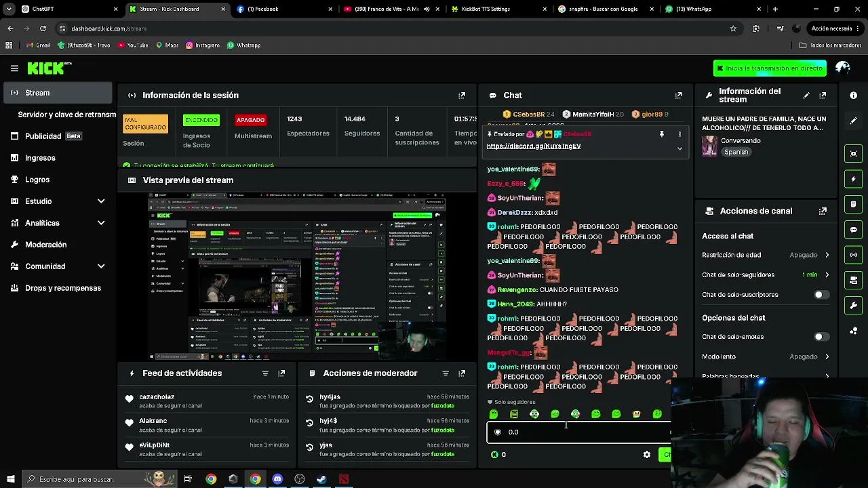Screen dimensions: 868x488
Task: Filter the Acciones de moderador list
Action: 446,373
